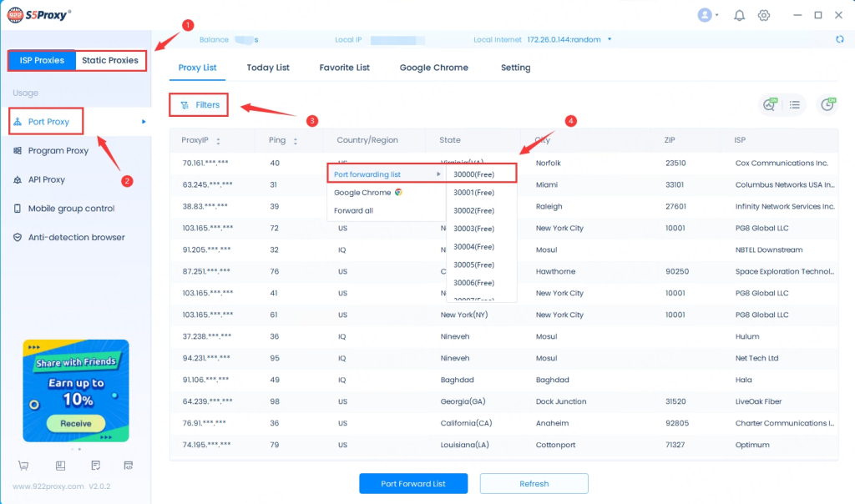Screen dimensions: 855x504
Task: Expand the user account dropdown
Action: pos(710,15)
